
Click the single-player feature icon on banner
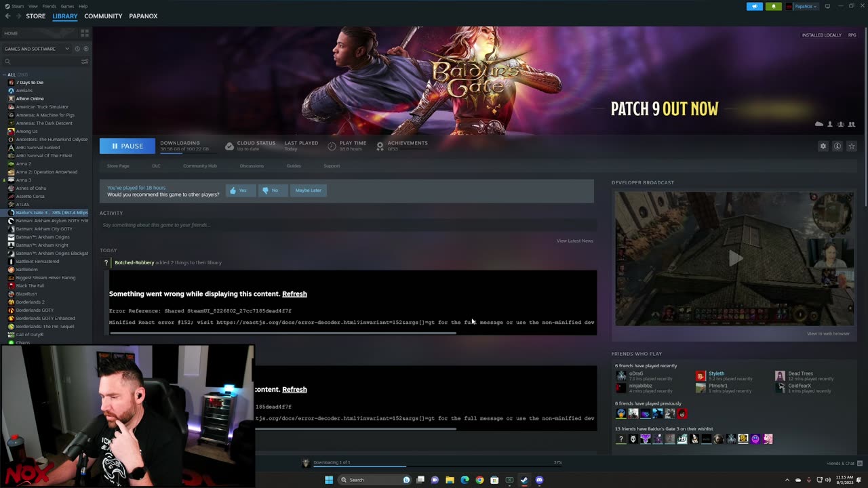coord(829,124)
